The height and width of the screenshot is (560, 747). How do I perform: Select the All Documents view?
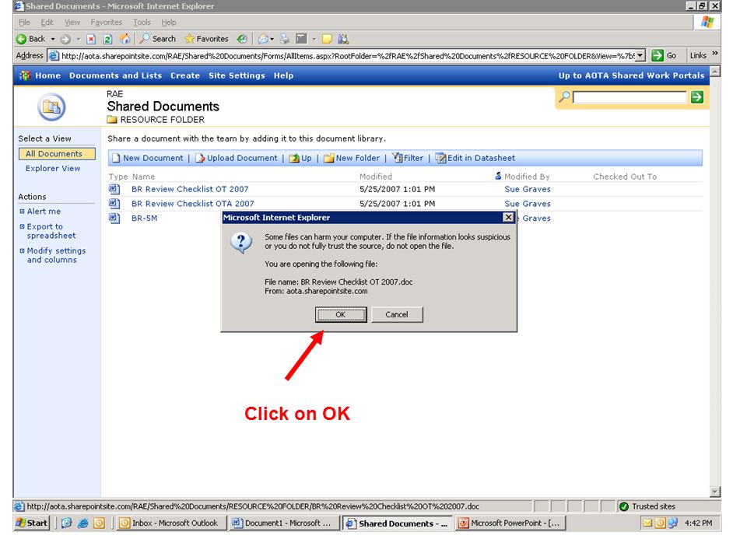tap(57, 154)
